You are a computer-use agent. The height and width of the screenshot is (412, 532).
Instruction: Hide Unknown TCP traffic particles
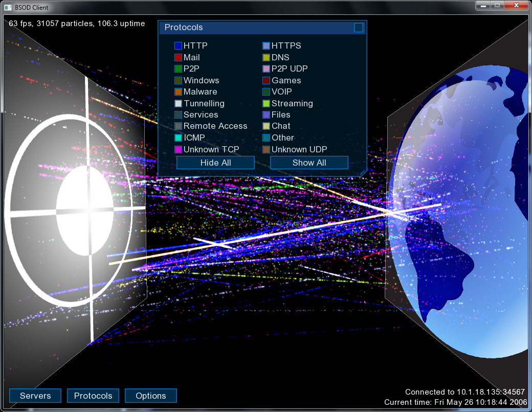click(178, 150)
